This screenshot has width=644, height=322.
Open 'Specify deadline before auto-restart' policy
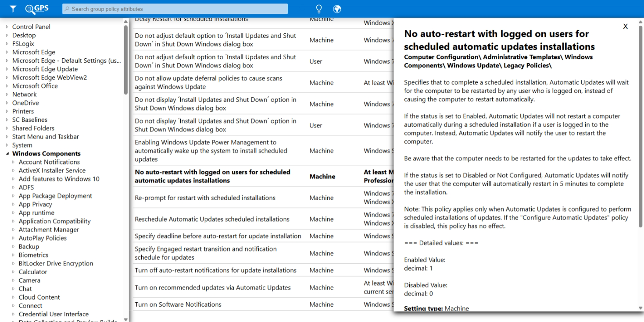(x=263, y=236)
